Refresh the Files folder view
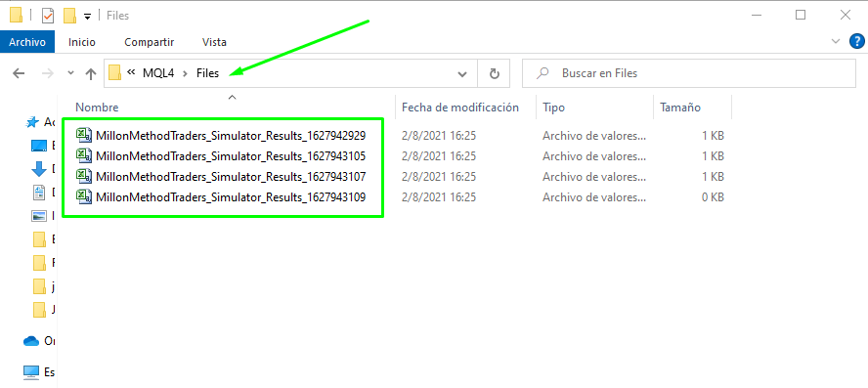 pos(495,73)
